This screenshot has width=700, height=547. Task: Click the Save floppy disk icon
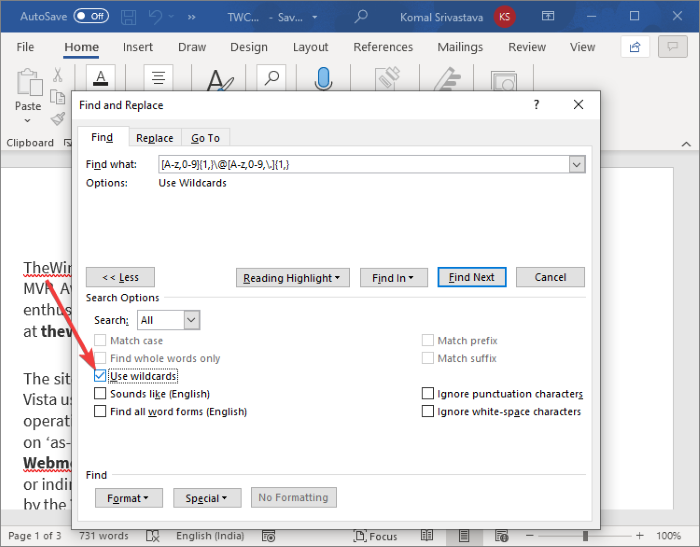click(x=129, y=17)
